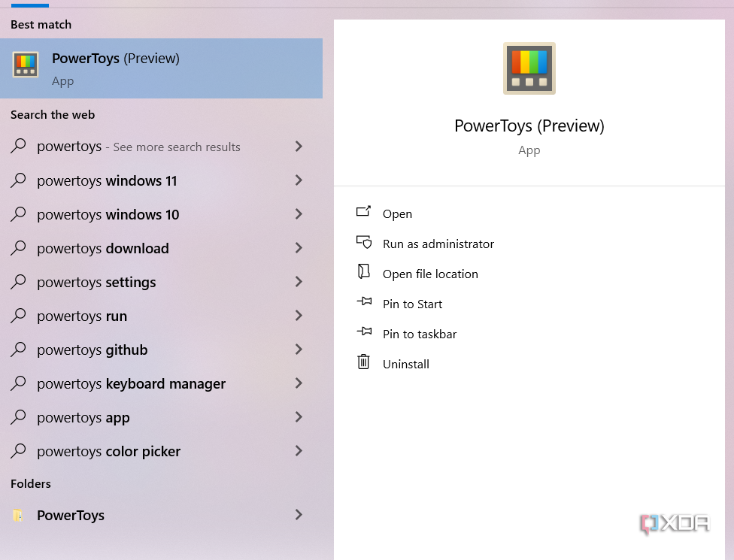Expand 'powertoys - See more search results' chevron
The width and height of the screenshot is (734, 560).
pyautogui.click(x=299, y=147)
